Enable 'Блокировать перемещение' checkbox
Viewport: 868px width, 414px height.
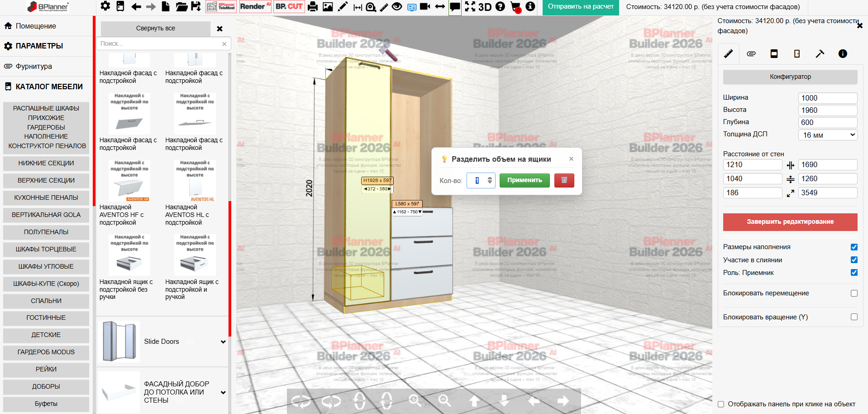tap(854, 293)
